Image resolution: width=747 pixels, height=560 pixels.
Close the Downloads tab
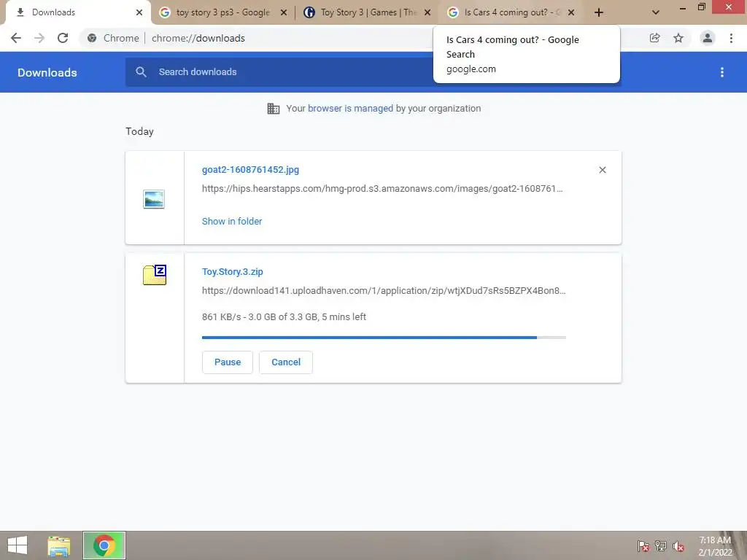pos(139,12)
